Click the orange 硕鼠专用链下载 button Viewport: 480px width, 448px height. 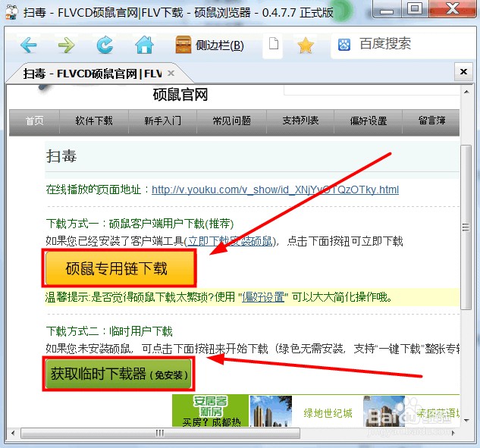[119, 268]
